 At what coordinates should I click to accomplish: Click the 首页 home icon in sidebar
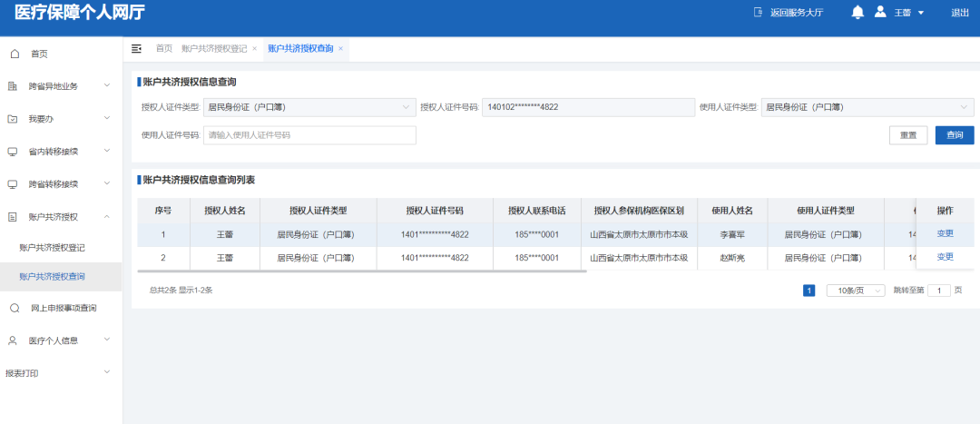[x=14, y=54]
